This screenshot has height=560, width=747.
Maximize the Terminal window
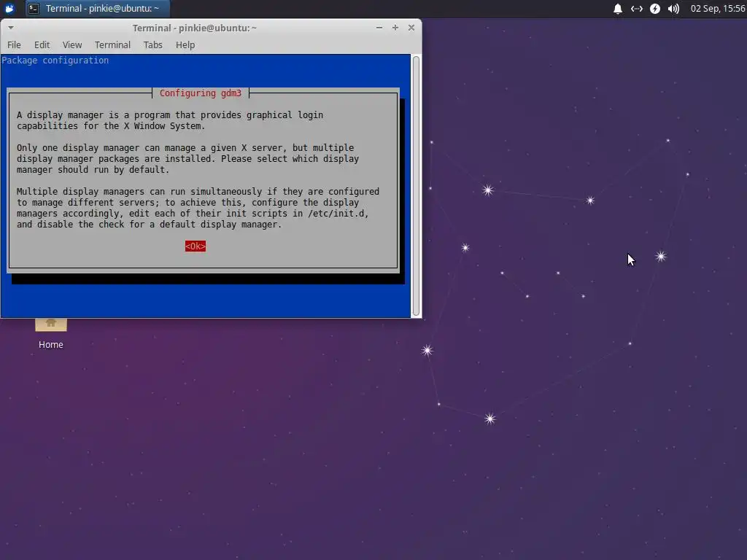coord(395,28)
